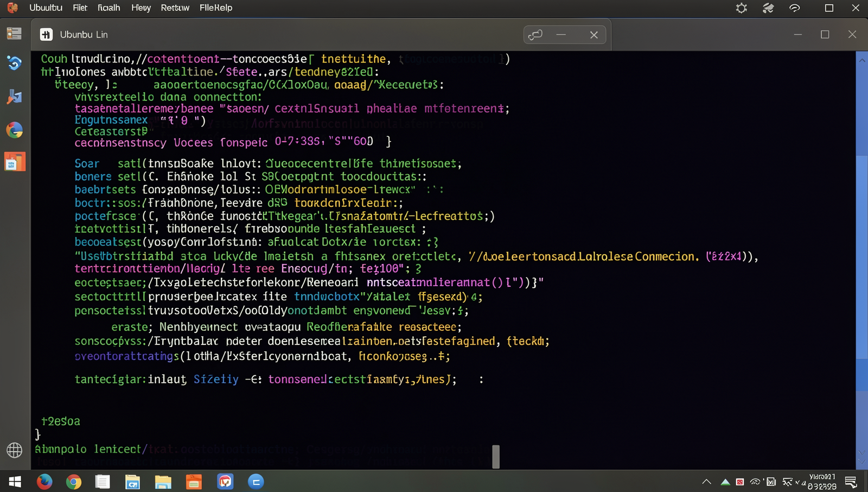Open the list-panel icon at the sidebar top
This screenshot has height=492, width=868.
14,33
